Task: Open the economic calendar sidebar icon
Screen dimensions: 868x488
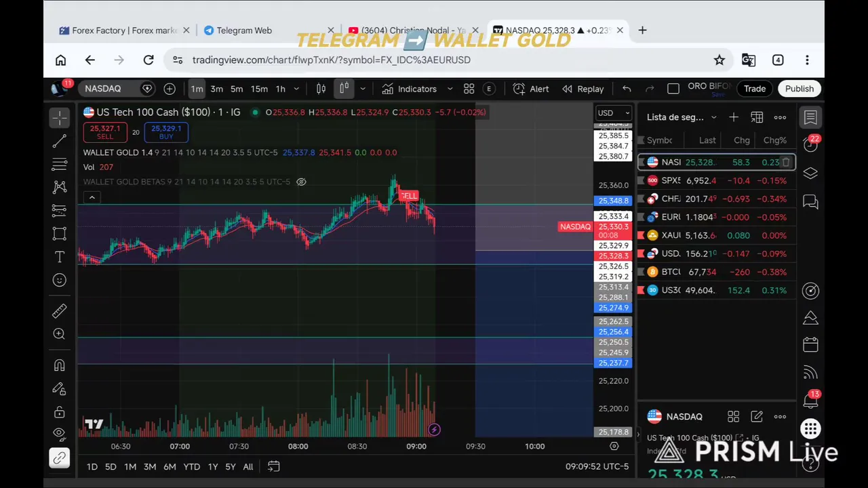Action: tap(810, 344)
